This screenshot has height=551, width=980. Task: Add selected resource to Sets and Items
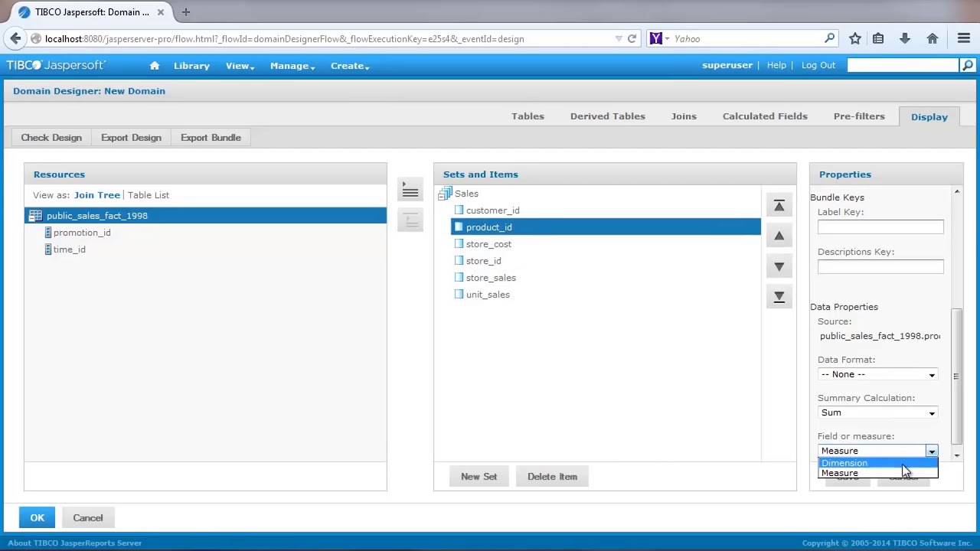coord(410,191)
